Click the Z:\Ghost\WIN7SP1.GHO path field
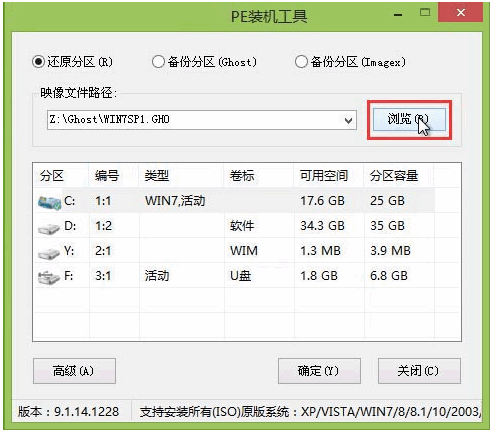The height and width of the screenshot is (432, 495). (x=194, y=120)
